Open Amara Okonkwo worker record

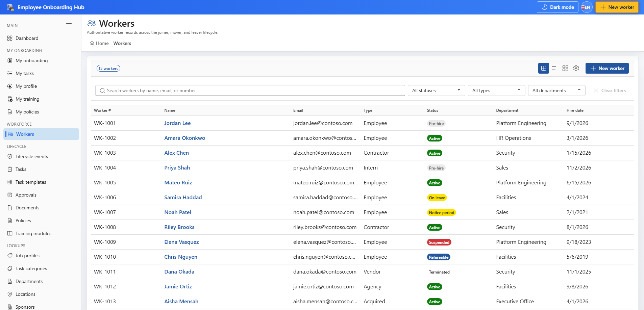184,138
